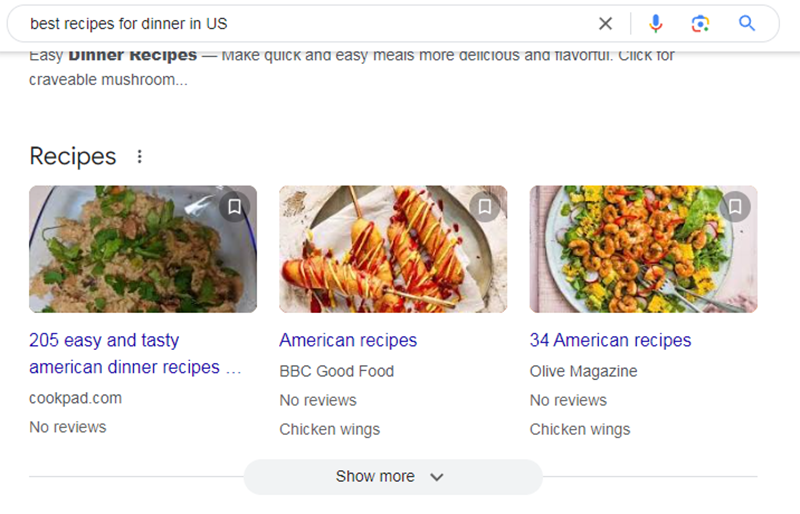800x514 pixels.
Task: Bookmark the Olive Magazine shrimp recipe
Action: coord(734,207)
